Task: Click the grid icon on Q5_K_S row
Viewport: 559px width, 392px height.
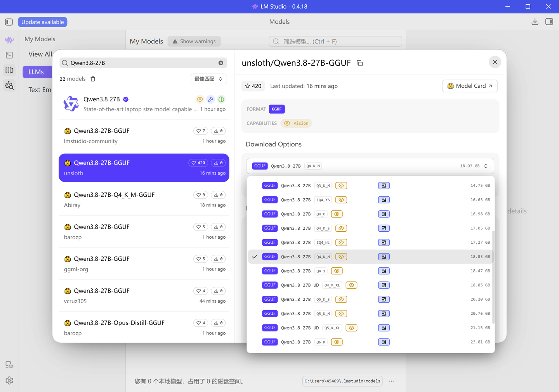Action: pyautogui.click(x=384, y=300)
